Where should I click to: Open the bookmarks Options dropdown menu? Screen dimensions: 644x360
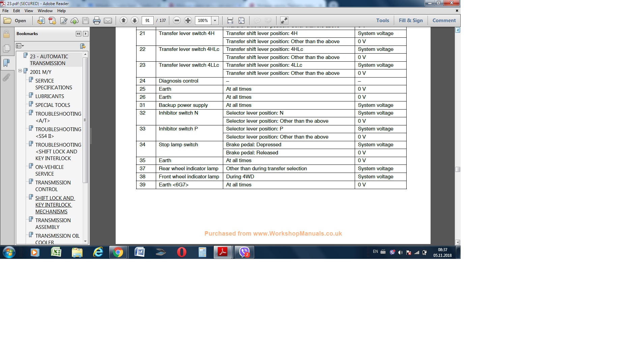(20, 46)
